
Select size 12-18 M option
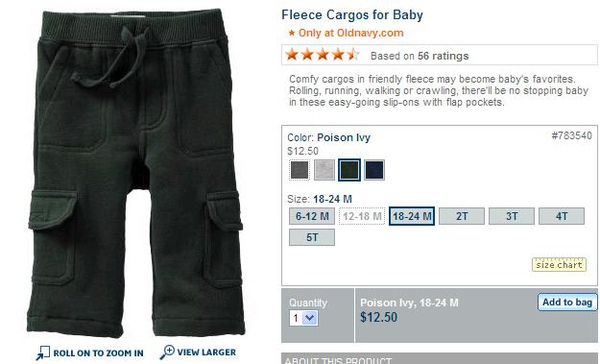tap(362, 216)
